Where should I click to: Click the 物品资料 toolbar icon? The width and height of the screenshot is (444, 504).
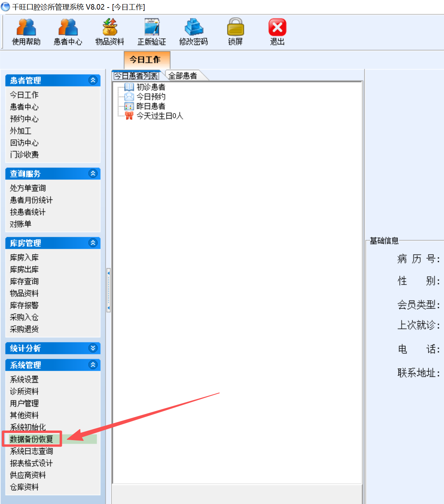[x=110, y=31]
